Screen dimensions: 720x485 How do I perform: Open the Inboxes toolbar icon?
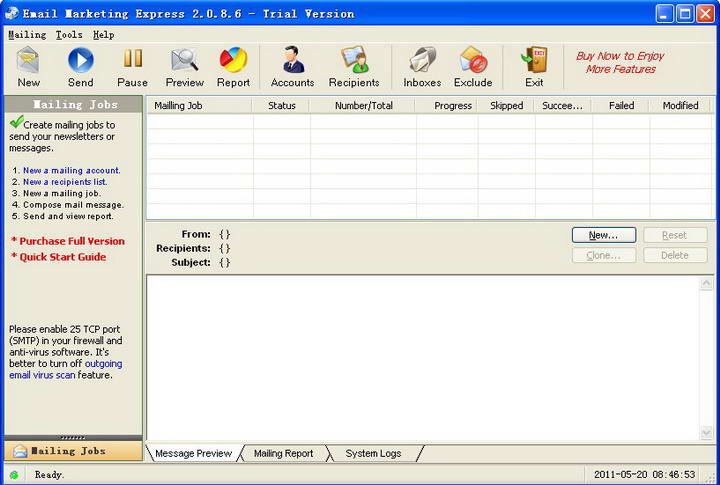[x=422, y=60]
